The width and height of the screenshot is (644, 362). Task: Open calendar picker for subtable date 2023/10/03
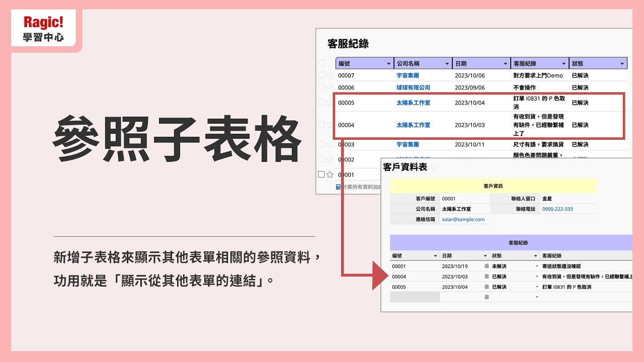(487, 277)
